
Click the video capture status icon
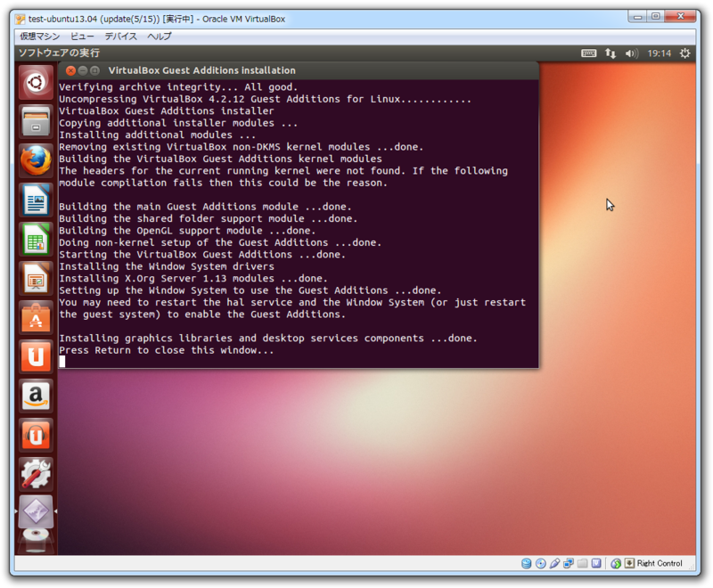[596, 563]
